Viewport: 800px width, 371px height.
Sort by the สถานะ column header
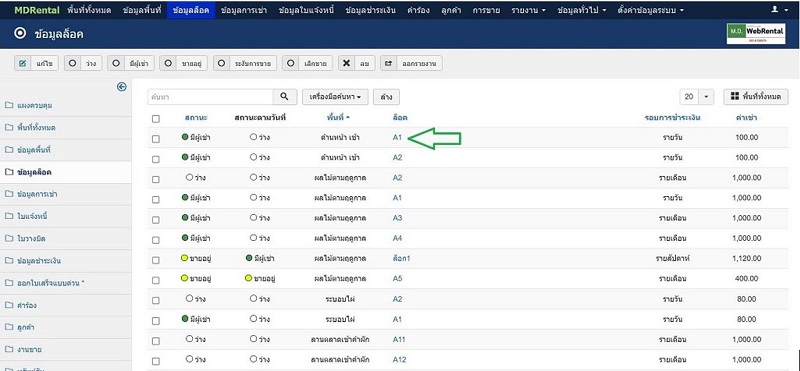[196, 117]
